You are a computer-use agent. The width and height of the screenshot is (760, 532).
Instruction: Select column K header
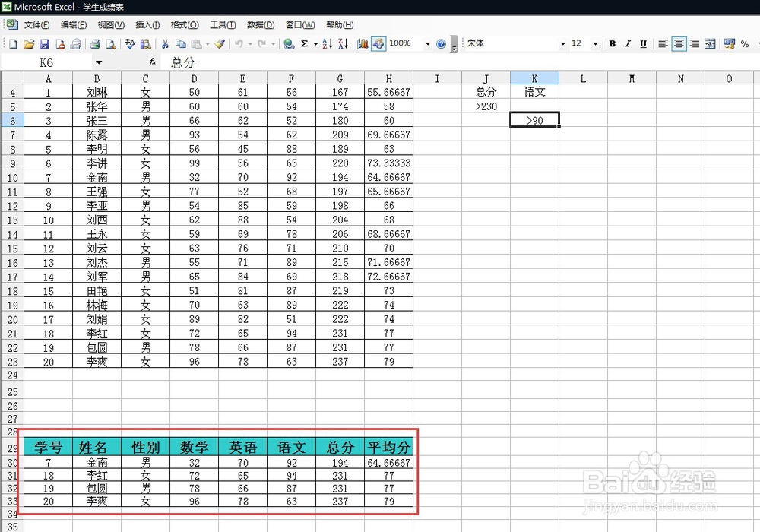534,78
